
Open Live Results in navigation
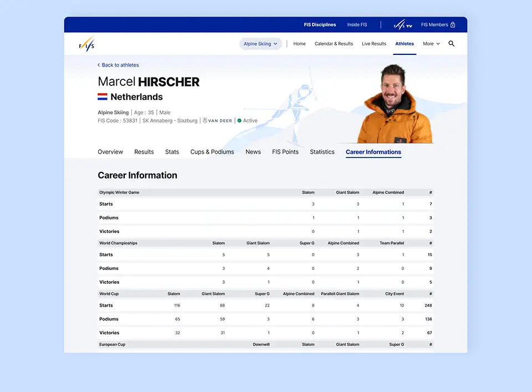point(374,44)
